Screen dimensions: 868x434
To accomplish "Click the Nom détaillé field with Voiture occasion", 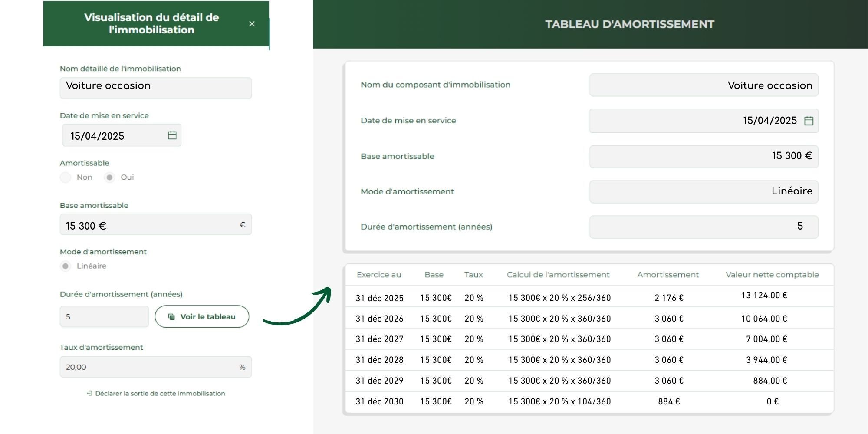I will (x=156, y=88).
